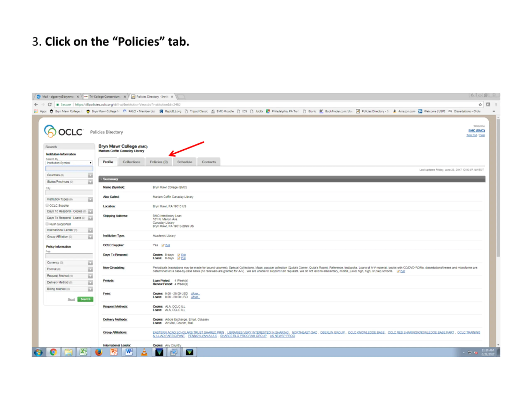Expand the Institution Types dropdown
This screenshot has height=399, width=532.
coord(90,199)
